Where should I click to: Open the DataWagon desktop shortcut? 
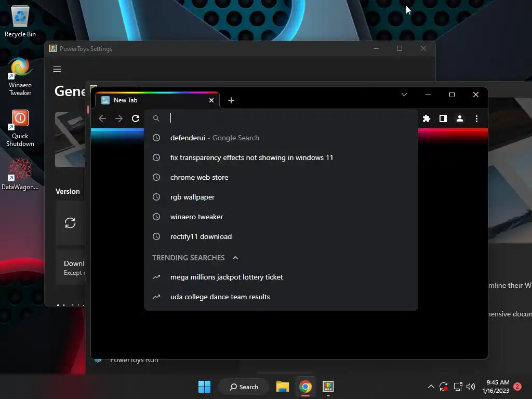coord(20,175)
